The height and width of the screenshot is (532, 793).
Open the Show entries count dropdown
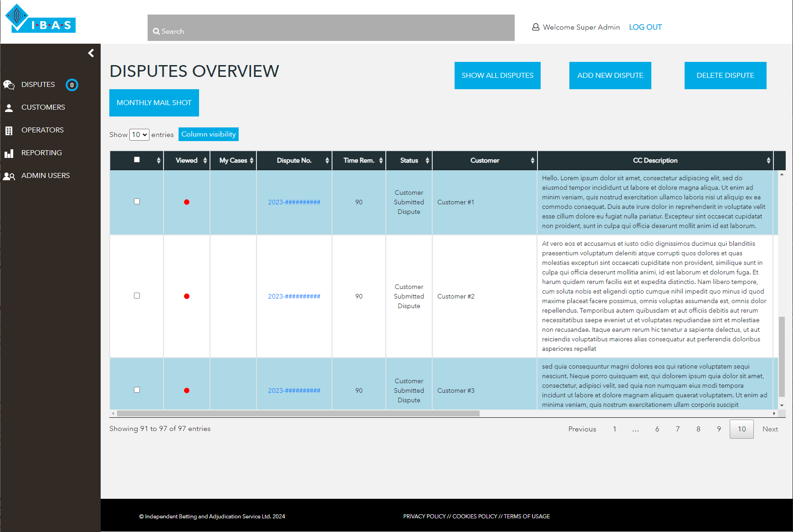(x=139, y=135)
